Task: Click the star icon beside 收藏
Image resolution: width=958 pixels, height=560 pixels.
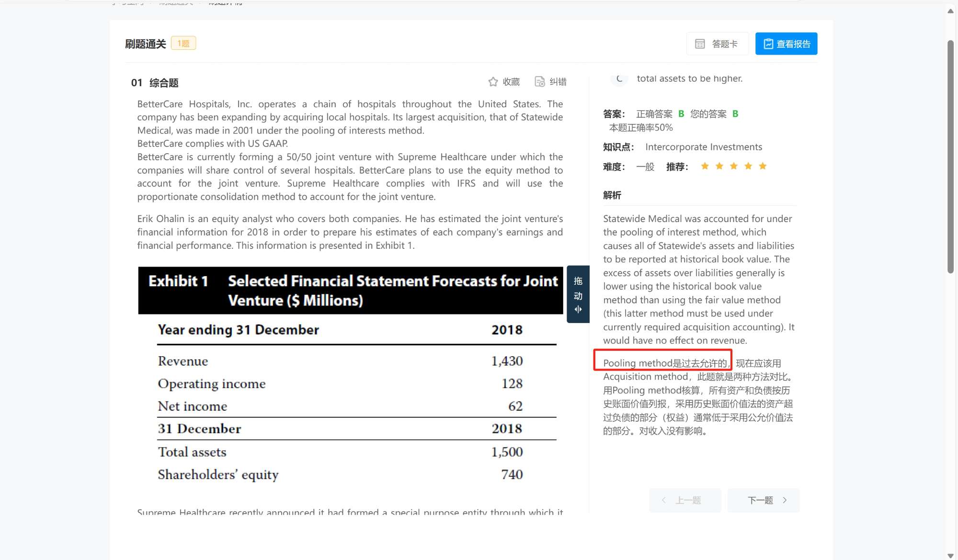Action: coord(493,82)
